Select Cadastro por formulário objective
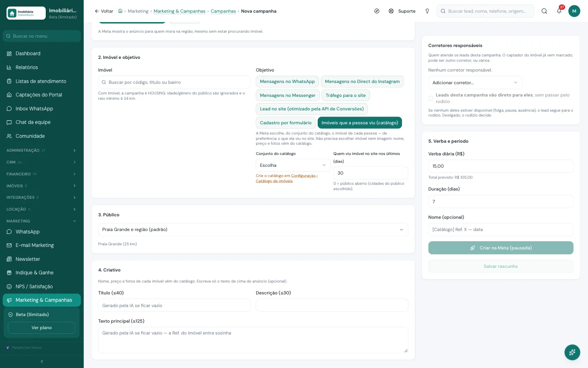Image resolution: width=588 pixels, height=368 pixels. point(286,123)
